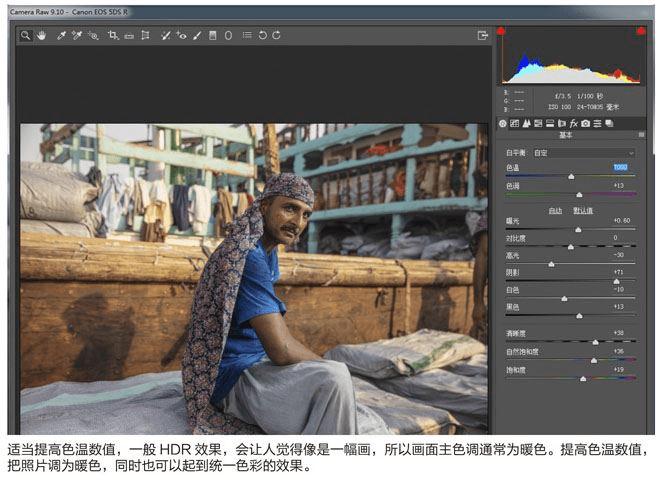663x488 pixels.
Task: Toggle highlight clipping warning in histogram
Action: (639, 32)
